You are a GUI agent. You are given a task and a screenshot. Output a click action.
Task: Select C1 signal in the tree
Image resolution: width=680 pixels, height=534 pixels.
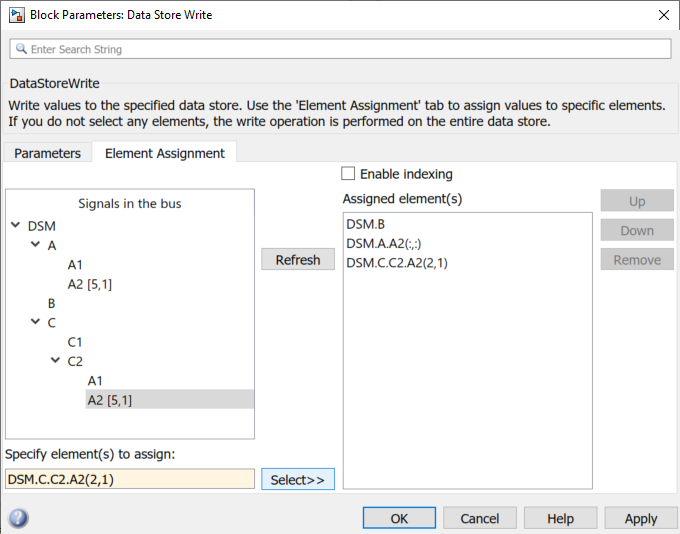click(75, 342)
